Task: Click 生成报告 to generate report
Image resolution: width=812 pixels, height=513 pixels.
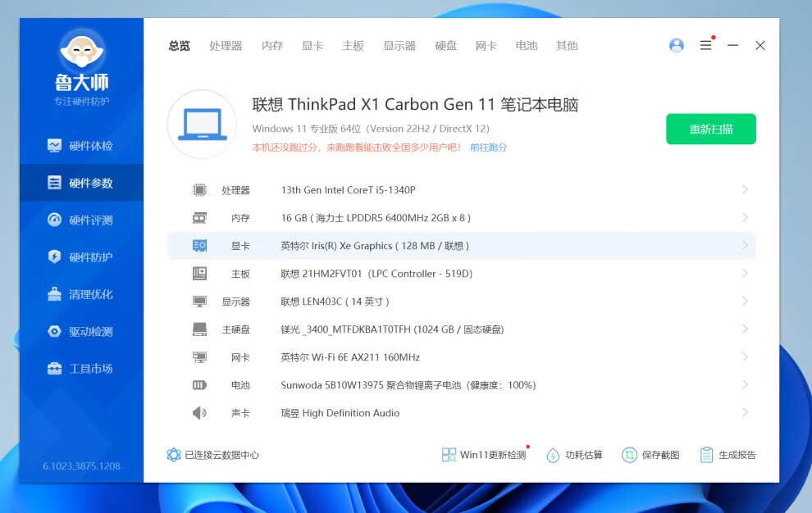Action: 728,455
